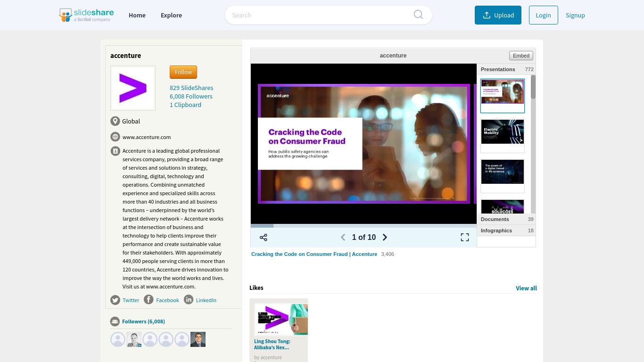Open the LinkedIn icon
The height and width of the screenshot is (362, 644).
[189, 299]
